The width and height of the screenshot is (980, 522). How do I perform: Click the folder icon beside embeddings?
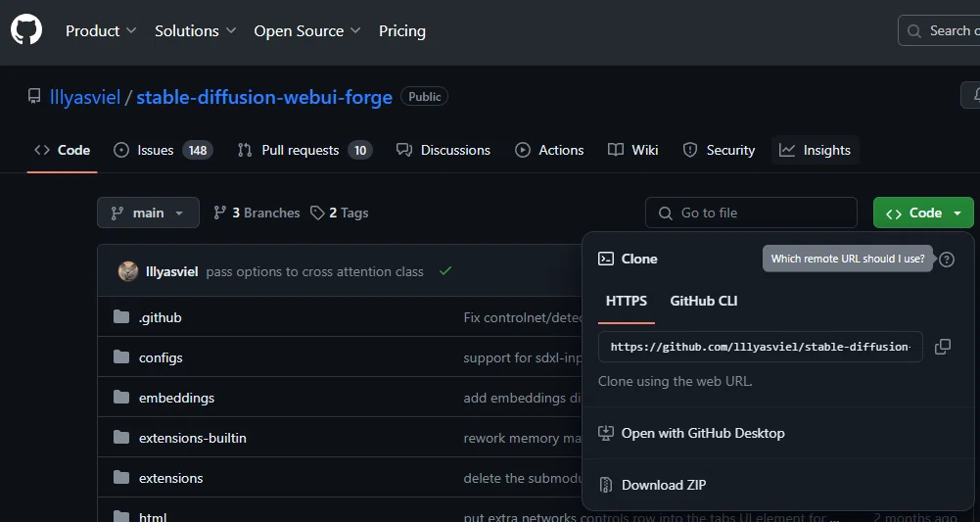point(121,397)
